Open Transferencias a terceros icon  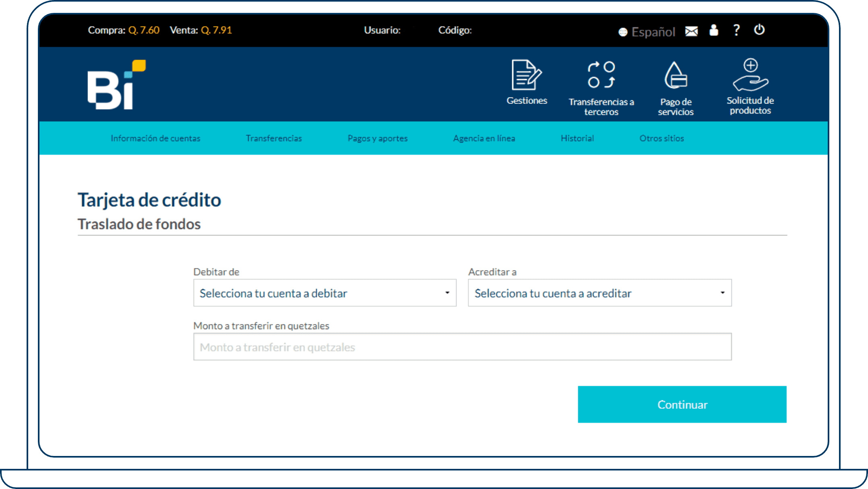click(x=601, y=75)
